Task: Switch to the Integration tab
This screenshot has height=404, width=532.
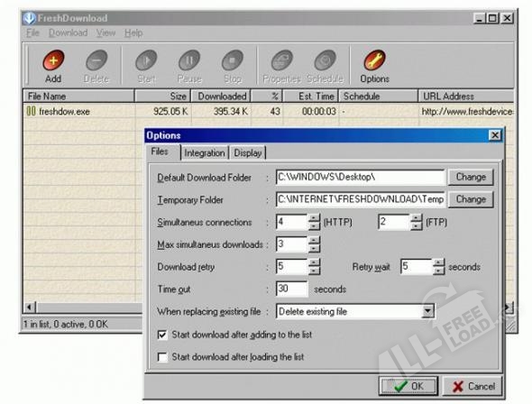Action: 205,153
